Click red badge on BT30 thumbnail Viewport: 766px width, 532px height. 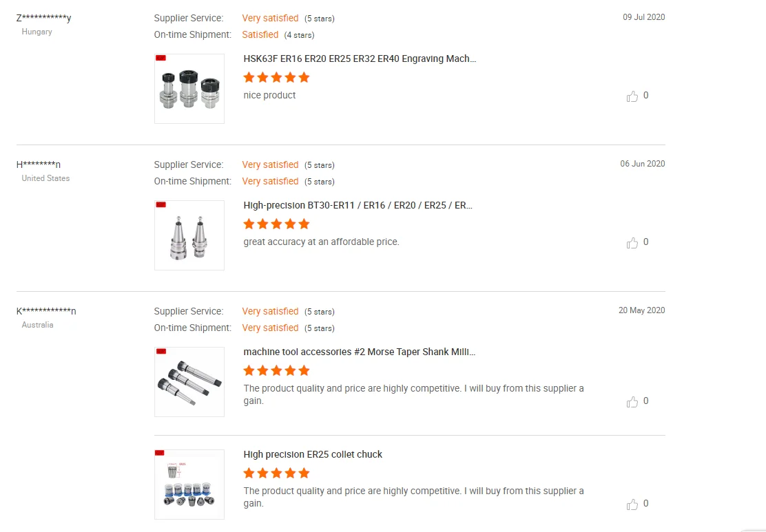[161, 204]
